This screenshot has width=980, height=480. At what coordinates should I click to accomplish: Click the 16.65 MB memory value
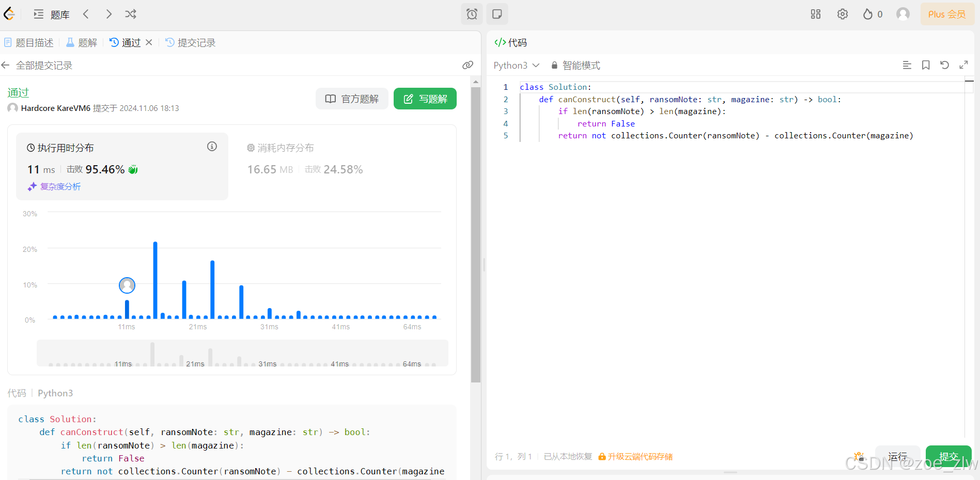(x=270, y=169)
